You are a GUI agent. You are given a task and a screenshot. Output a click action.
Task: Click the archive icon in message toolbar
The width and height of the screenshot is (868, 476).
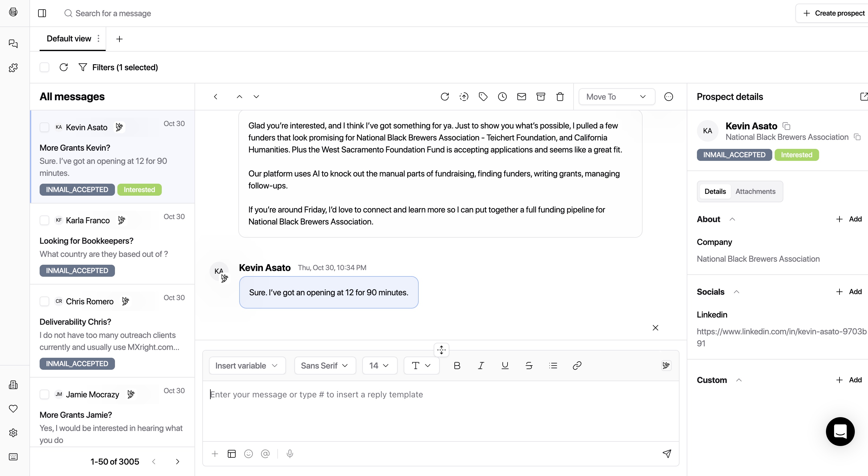[541, 97]
